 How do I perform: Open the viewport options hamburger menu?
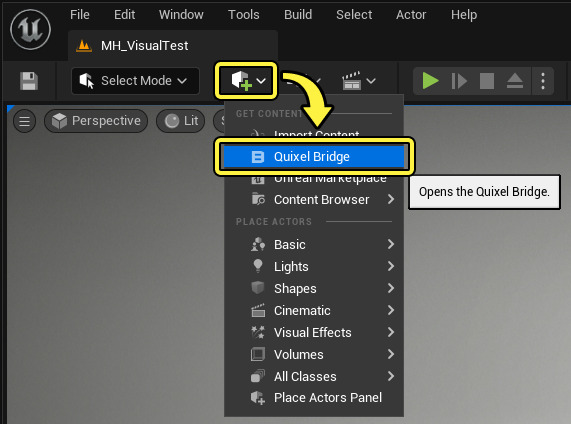[24, 121]
